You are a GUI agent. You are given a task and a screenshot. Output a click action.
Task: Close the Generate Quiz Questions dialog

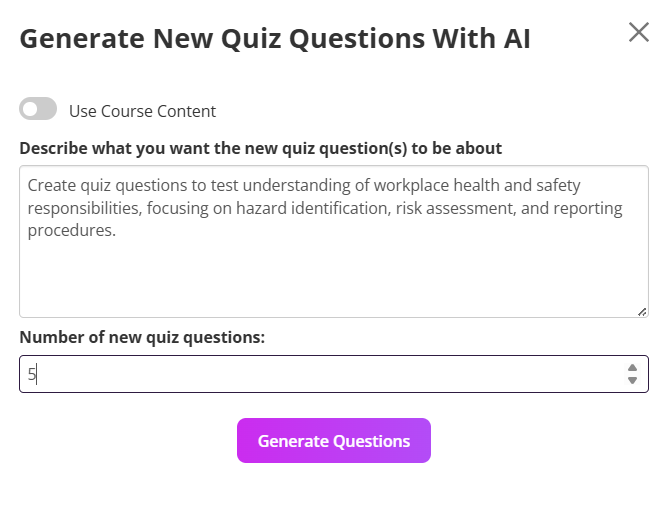pos(639,32)
